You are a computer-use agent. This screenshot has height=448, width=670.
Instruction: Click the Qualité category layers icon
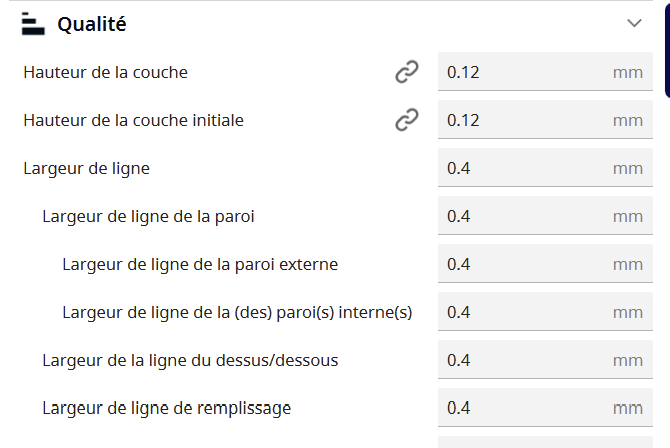[34, 24]
